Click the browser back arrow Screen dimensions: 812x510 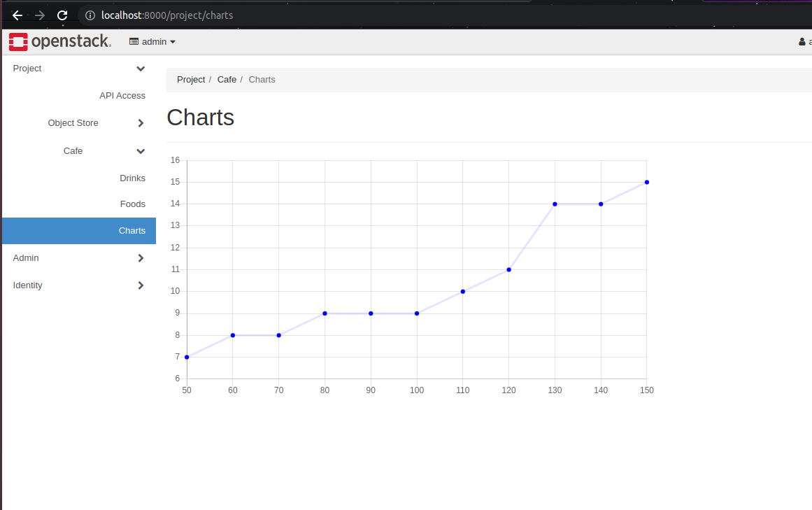click(17, 15)
